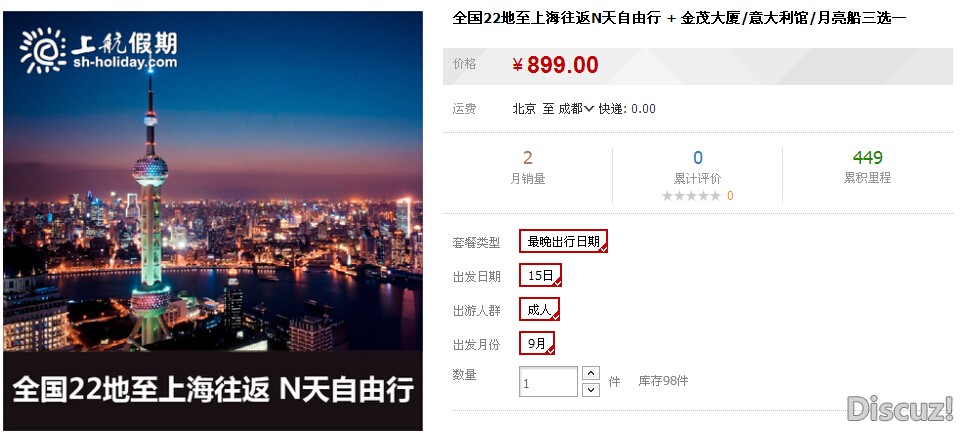Click the orange review count number
Image resolution: width=970 pixels, height=433 pixels.
tap(730, 196)
